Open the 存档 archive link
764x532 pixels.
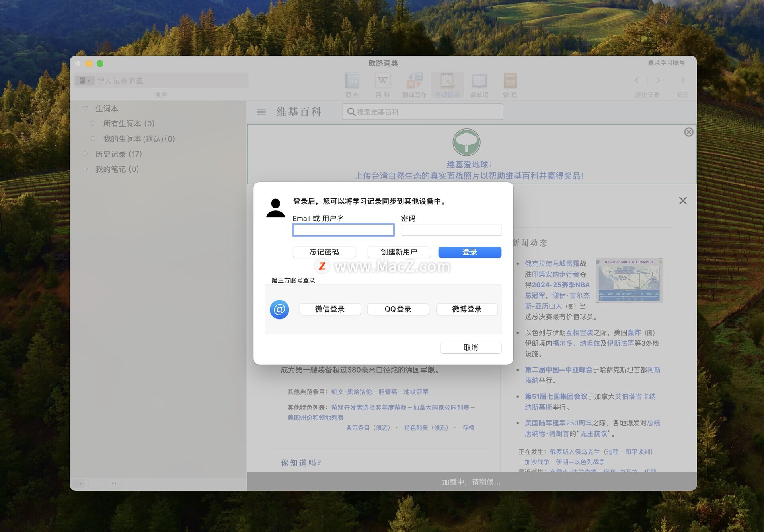(x=468, y=428)
